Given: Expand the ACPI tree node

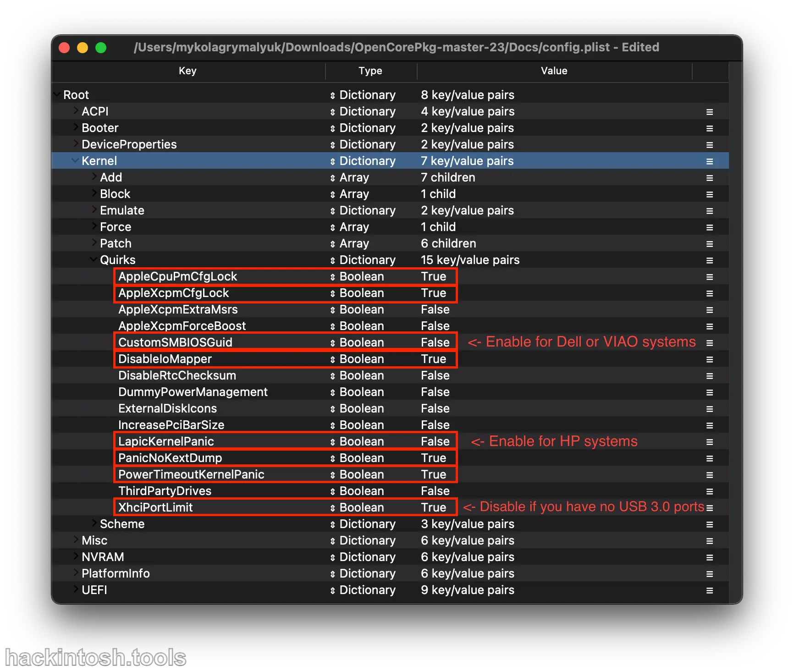Looking at the screenshot, I should [x=76, y=110].
